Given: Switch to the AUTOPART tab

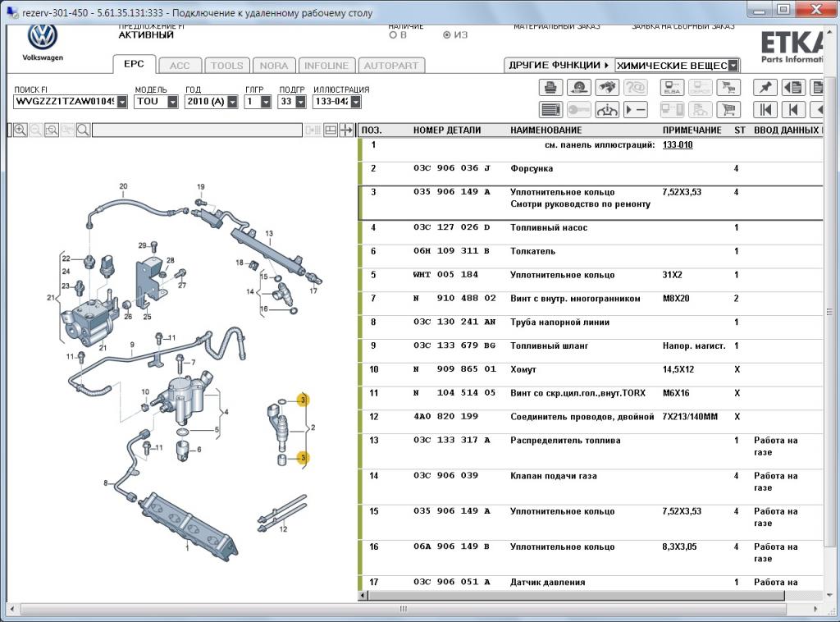Looking at the screenshot, I should pyautogui.click(x=391, y=66).
